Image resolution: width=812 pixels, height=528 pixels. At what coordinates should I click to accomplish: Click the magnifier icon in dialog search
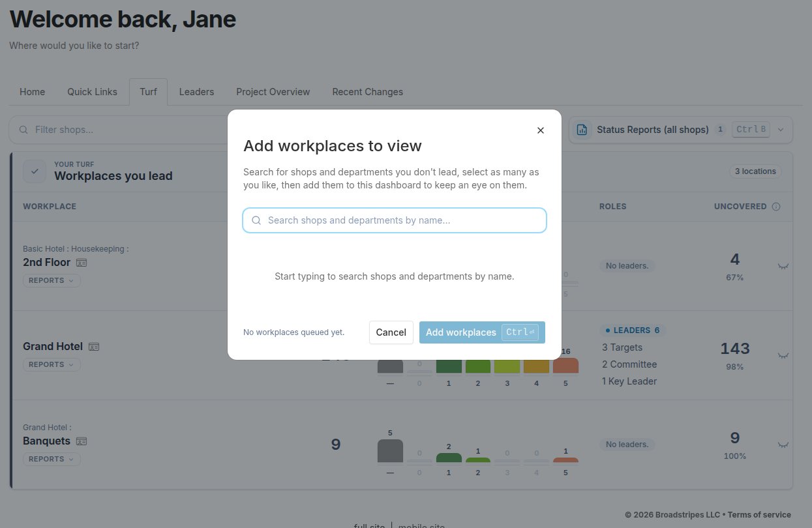[x=256, y=220]
